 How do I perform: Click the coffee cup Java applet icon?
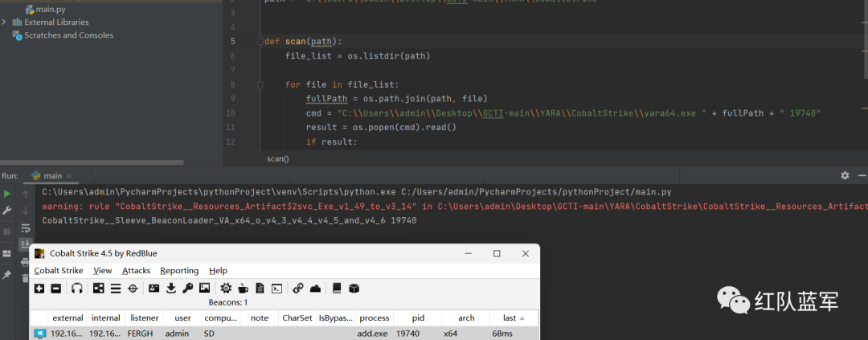point(243,288)
